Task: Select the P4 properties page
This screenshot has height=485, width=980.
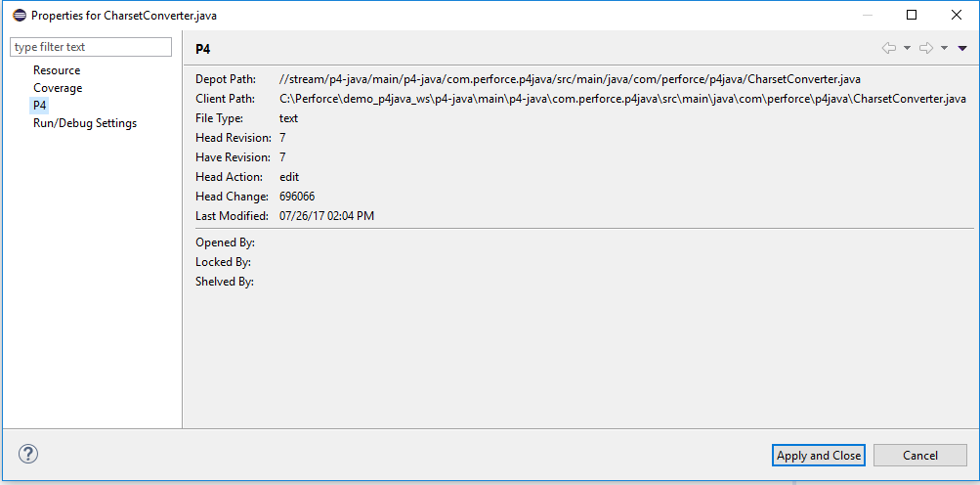Action: 40,106
